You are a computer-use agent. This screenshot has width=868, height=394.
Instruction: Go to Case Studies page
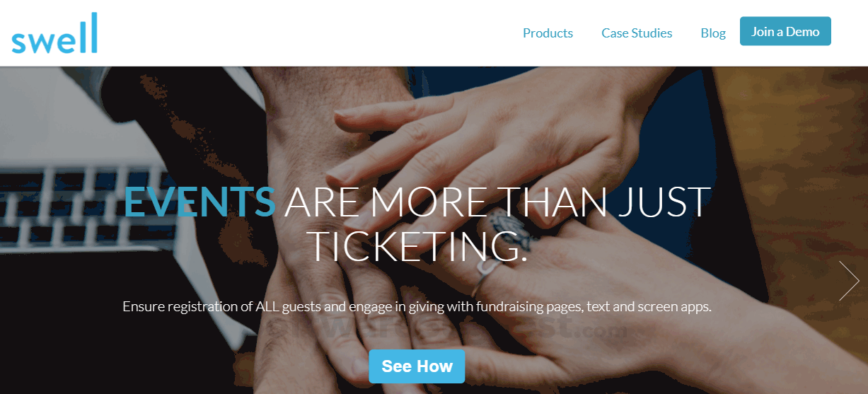(x=637, y=33)
